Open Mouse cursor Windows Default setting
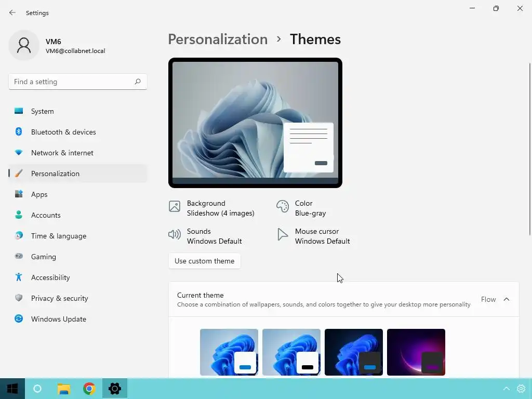Image resolution: width=532 pixels, height=399 pixels. (313, 236)
